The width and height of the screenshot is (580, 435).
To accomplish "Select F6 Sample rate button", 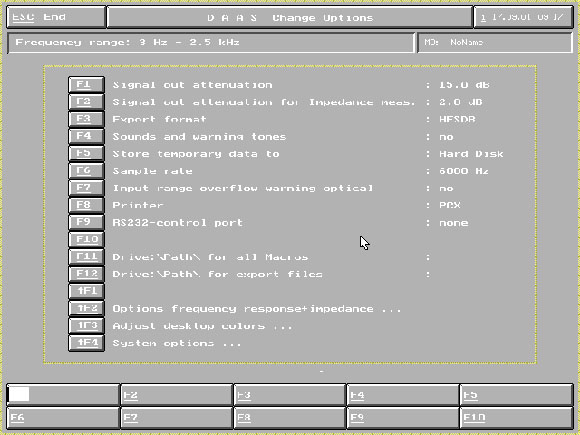I will point(86,171).
